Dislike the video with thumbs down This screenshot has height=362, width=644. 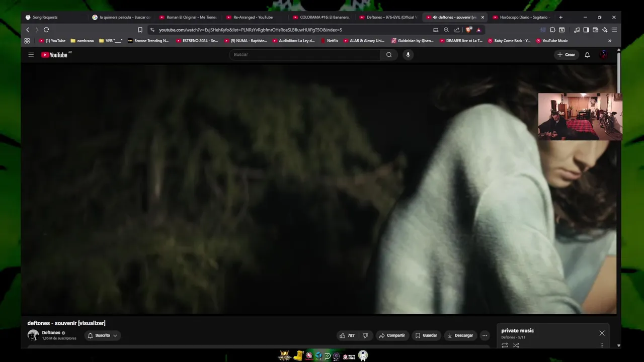pyautogui.click(x=365, y=335)
